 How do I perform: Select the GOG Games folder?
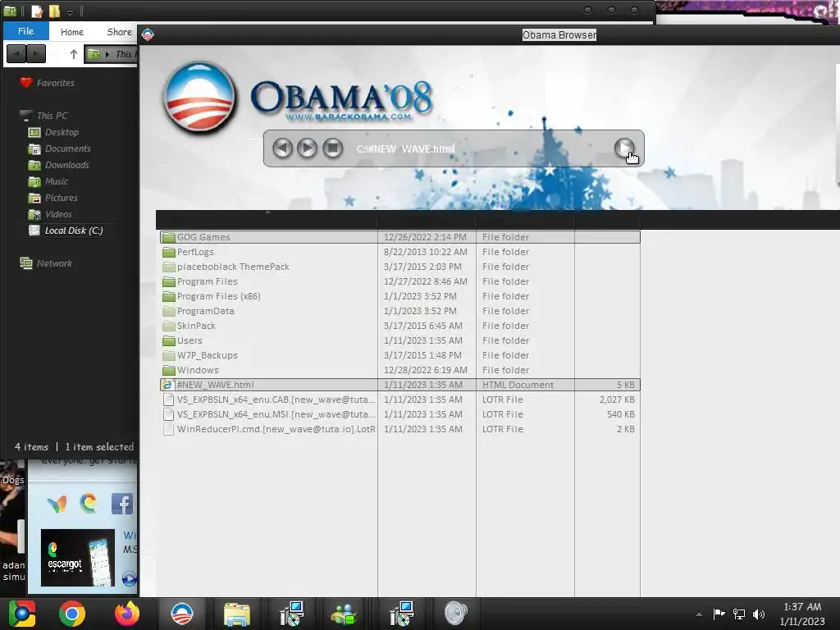coord(399,237)
